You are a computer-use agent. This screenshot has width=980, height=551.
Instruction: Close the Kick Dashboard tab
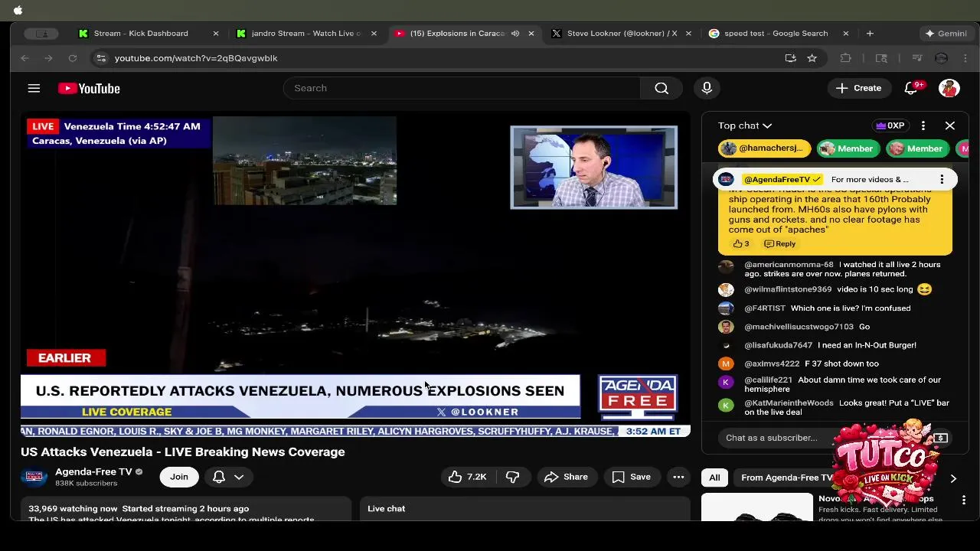coord(215,34)
